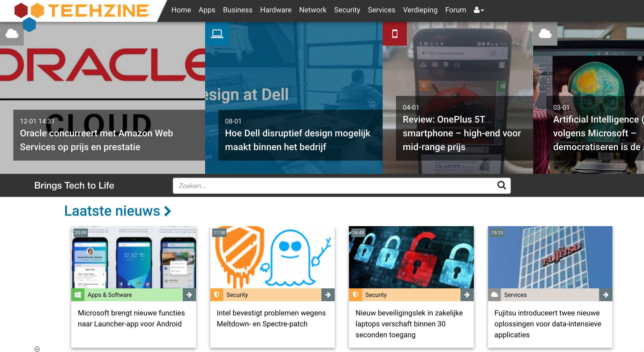Viewport: 644px width, 352px height.
Task: Go to the Security section in navigation
Action: (x=347, y=10)
